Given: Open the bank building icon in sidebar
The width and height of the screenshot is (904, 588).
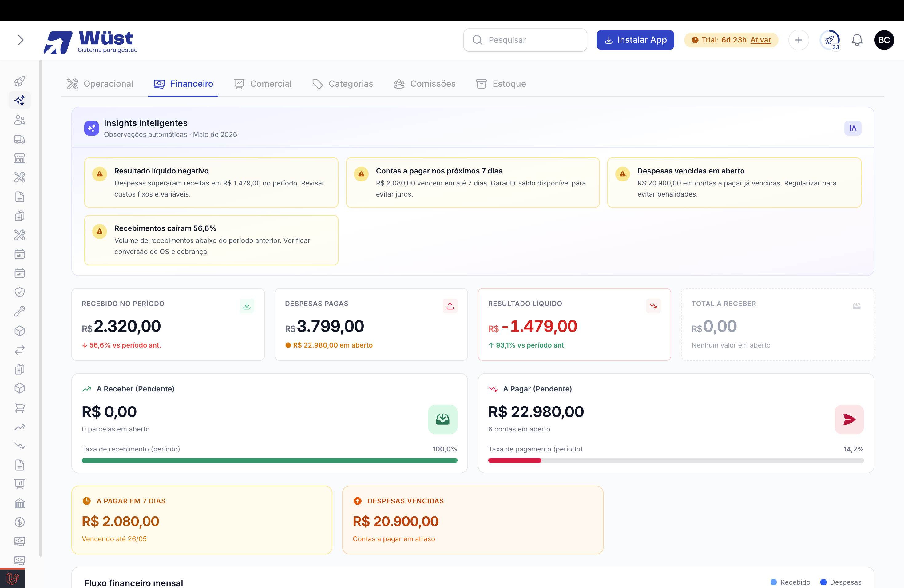Looking at the screenshot, I should (20, 503).
